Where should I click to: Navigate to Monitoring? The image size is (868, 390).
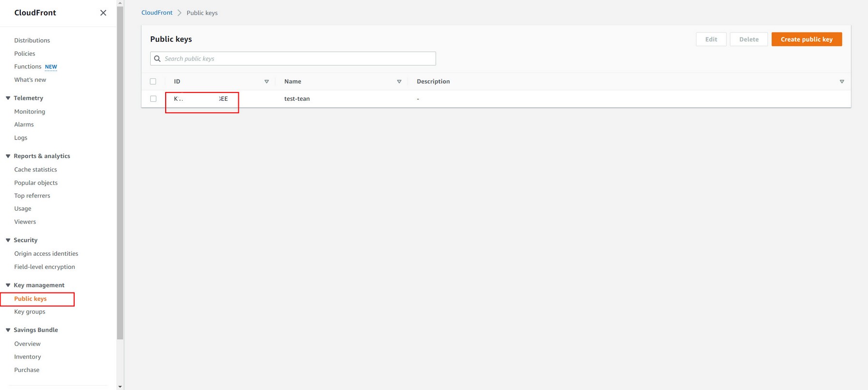click(x=30, y=111)
